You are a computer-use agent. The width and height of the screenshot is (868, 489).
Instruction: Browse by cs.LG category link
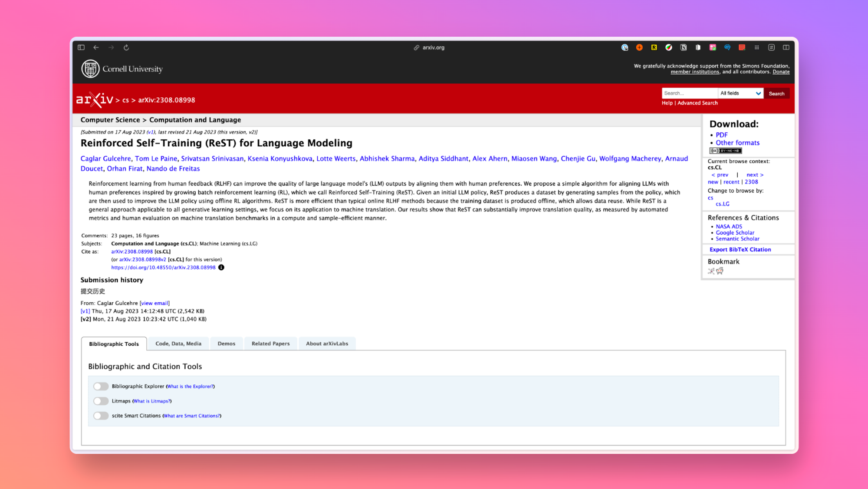pos(722,204)
